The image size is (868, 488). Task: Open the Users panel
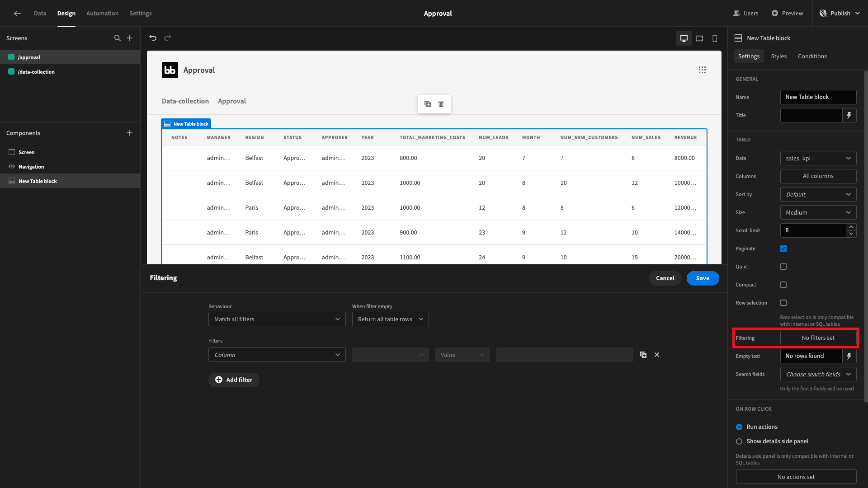745,14
